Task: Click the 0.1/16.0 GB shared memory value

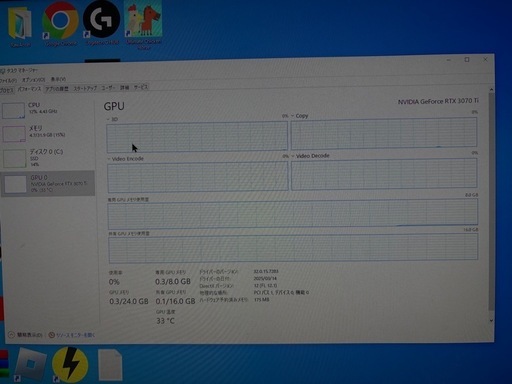Action: click(175, 301)
